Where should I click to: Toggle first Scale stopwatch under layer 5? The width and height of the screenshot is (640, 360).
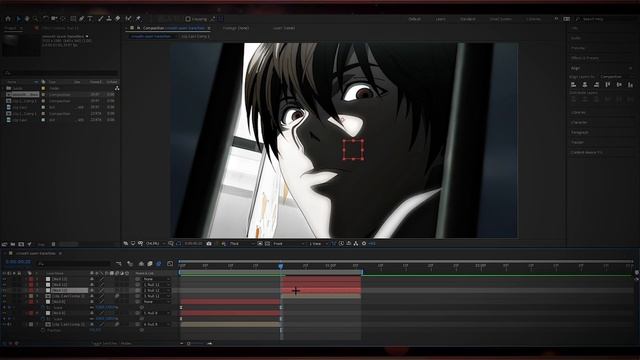42,307
